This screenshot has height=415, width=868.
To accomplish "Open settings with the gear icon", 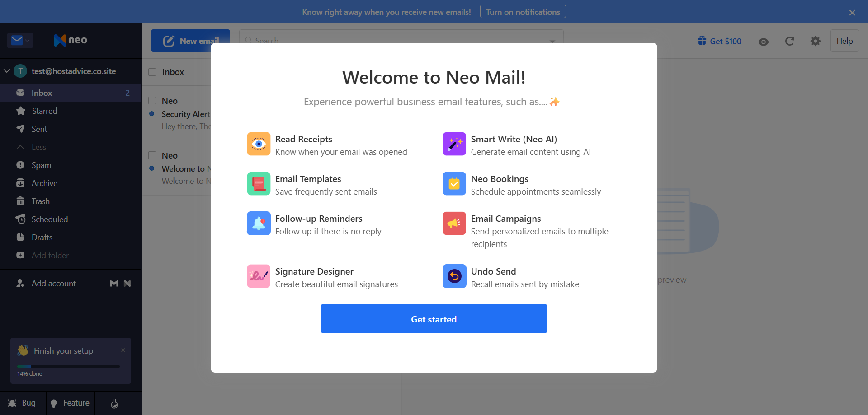I will [816, 41].
